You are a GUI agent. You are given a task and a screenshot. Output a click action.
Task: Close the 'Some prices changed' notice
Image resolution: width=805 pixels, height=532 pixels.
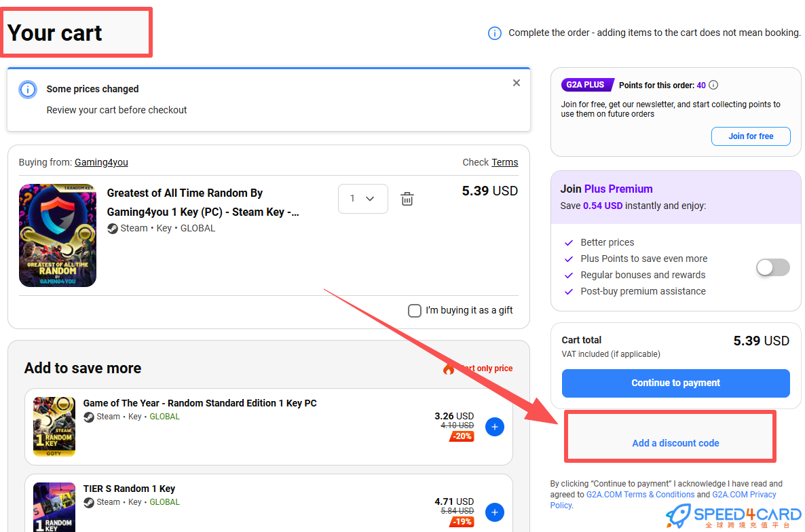click(517, 83)
